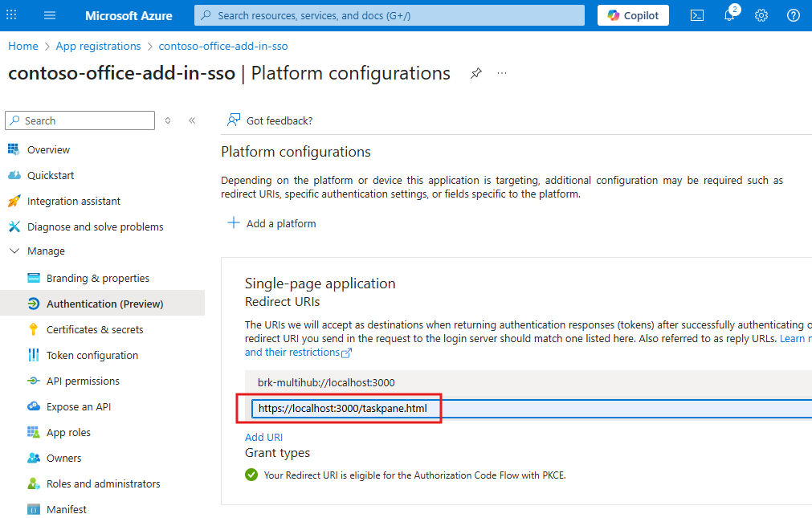The width and height of the screenshot is (812, 518).
Task: Collapse the left navigation pane
Action: click(192, 120)
